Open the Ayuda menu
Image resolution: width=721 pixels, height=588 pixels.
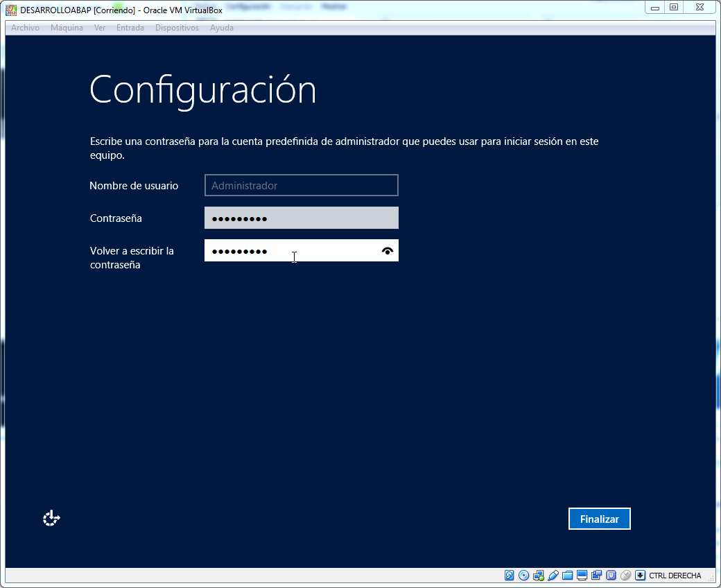pos(222,28)
